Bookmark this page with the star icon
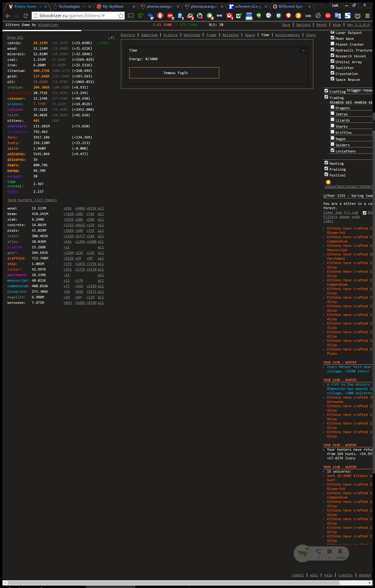Viewport: 375px width, 588px height. (121, 16)
